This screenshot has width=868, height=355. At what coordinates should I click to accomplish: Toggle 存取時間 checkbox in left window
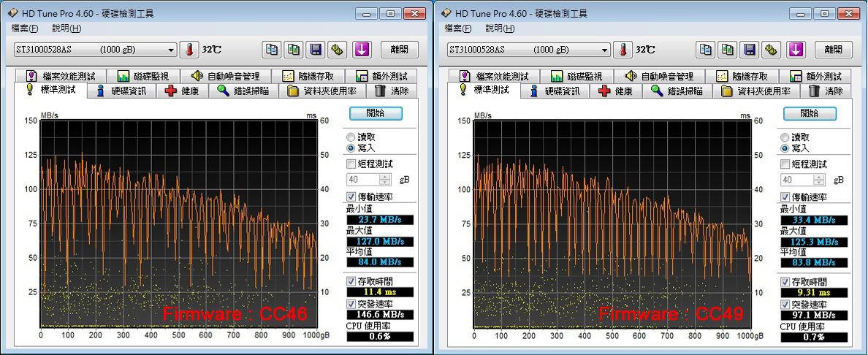pos(351,281)
